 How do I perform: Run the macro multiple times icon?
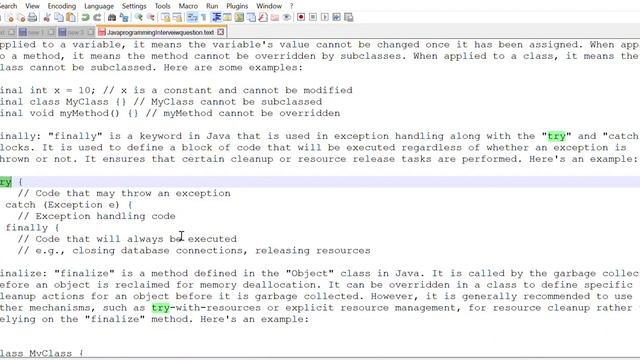pyautogui.click(x=336, y=18)
